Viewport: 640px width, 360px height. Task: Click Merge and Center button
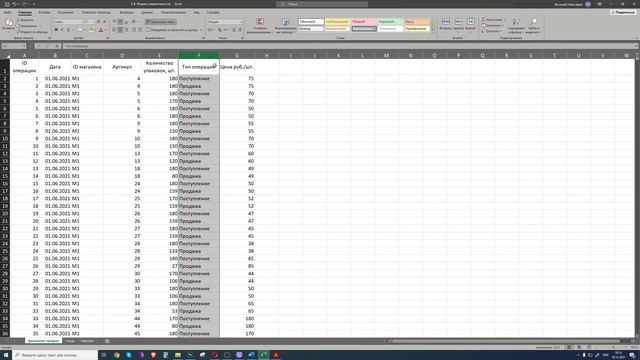pyautogui.click(x=172, y=30)
